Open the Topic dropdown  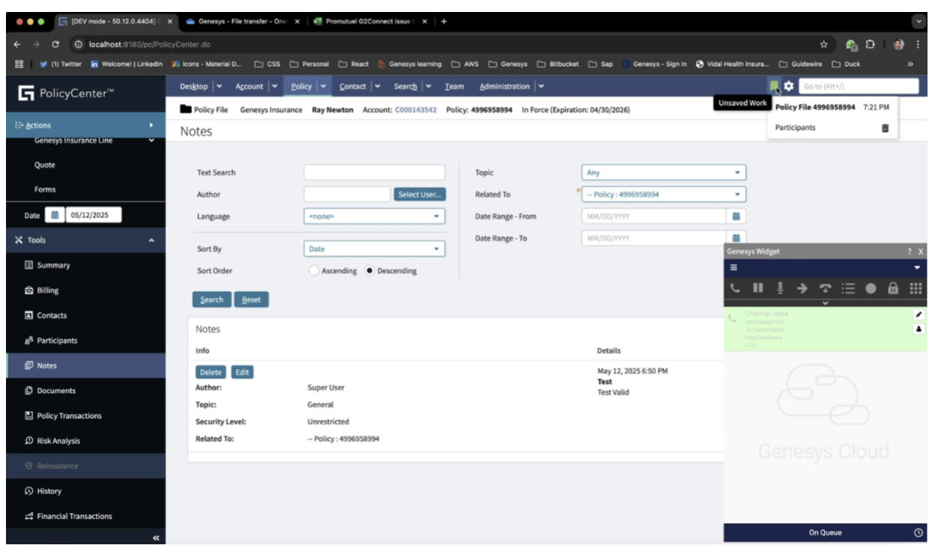pos(664,173)
